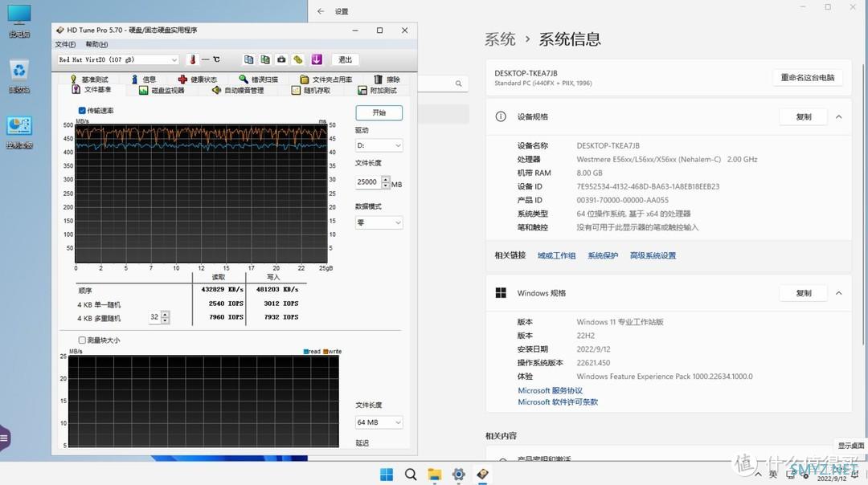This screenshot has width=868, height=485.
Task: Click the Settings gear taskbar icon
Action: click(x=458, y=475)
